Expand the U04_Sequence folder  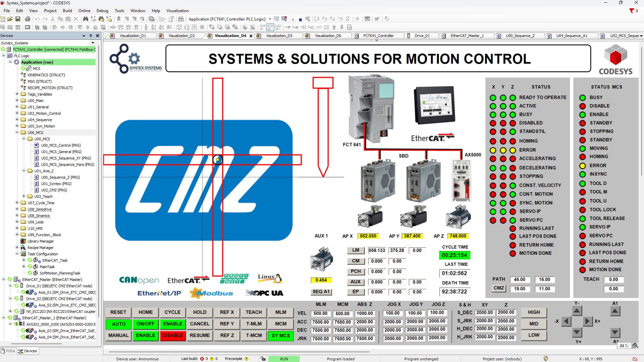(x=17, y=120)
